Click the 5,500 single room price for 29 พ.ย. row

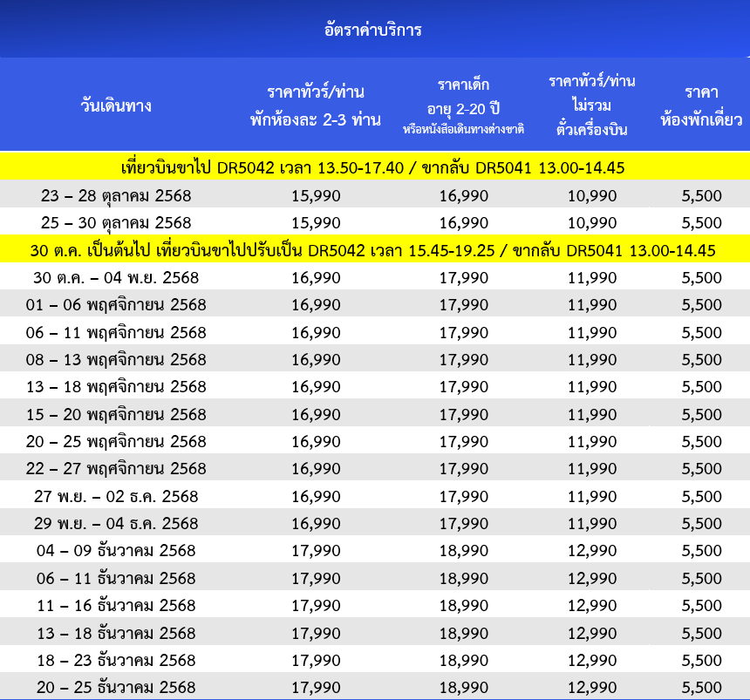[x=701, y=524]
